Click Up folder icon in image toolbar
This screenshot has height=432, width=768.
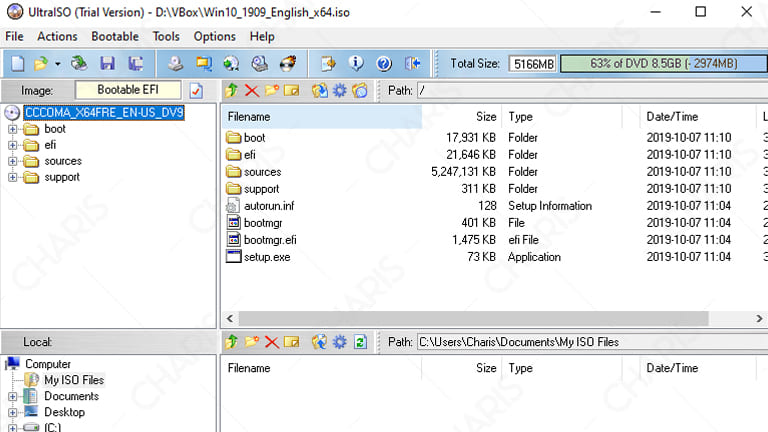pos(232,91)
